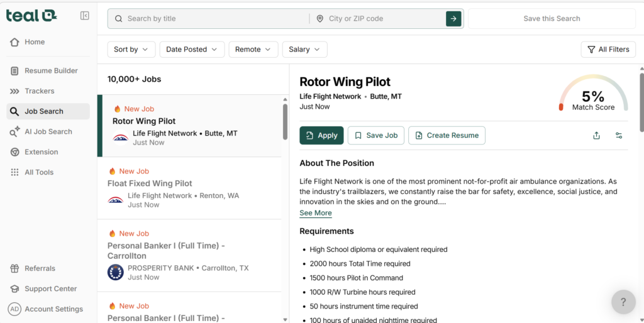Open AI Job Search from sidebar
This screenshot has width=644, height=323.
[48, 132]
